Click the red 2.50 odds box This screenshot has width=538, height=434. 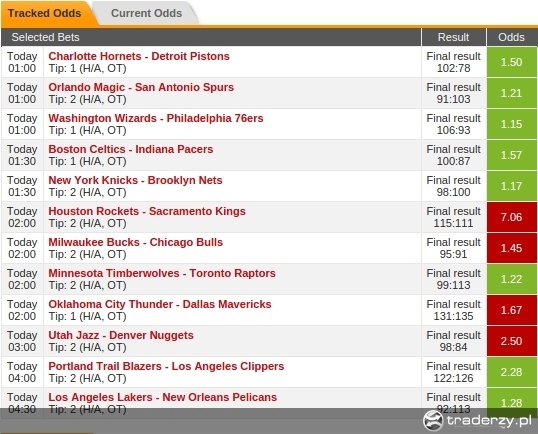pyautogui.click(x=512, y=341)
